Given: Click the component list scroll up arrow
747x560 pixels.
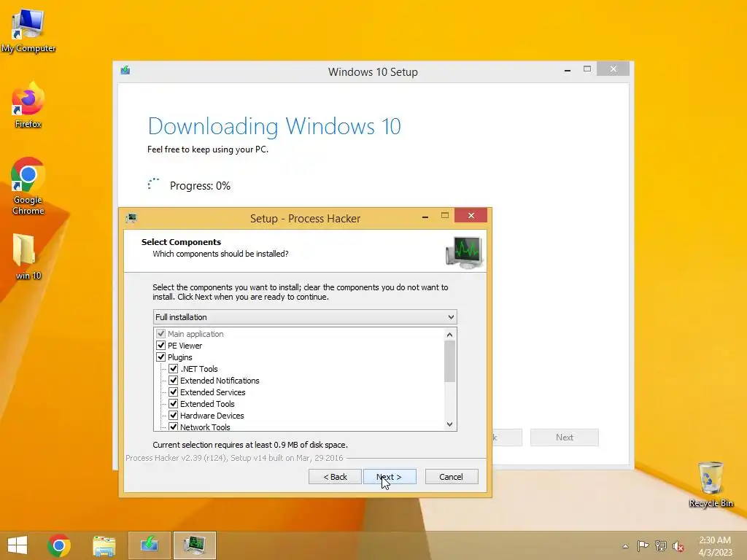Looking at the screenshot, I should click(x=449, y=335).
